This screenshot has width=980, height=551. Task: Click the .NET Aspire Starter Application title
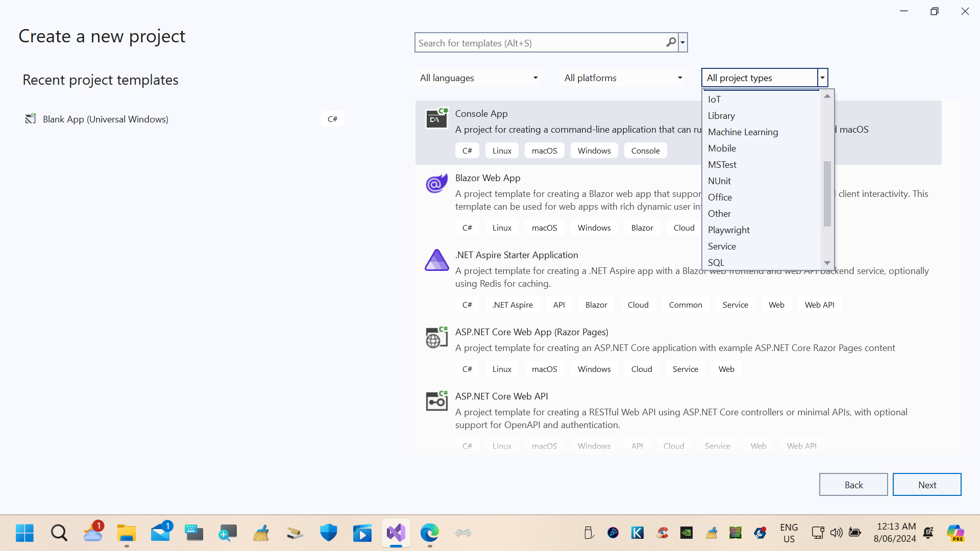(517, 255)
